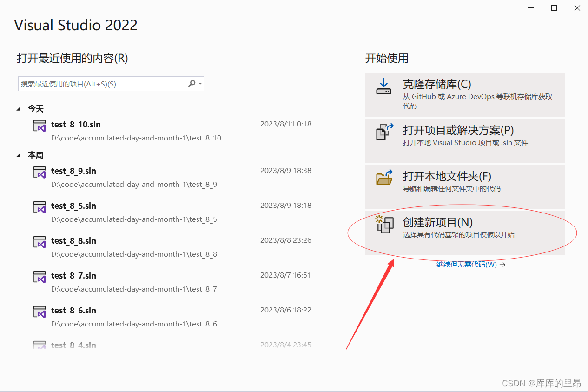Click the date 2023/8/9 18:38

click(x=286, y=171)
